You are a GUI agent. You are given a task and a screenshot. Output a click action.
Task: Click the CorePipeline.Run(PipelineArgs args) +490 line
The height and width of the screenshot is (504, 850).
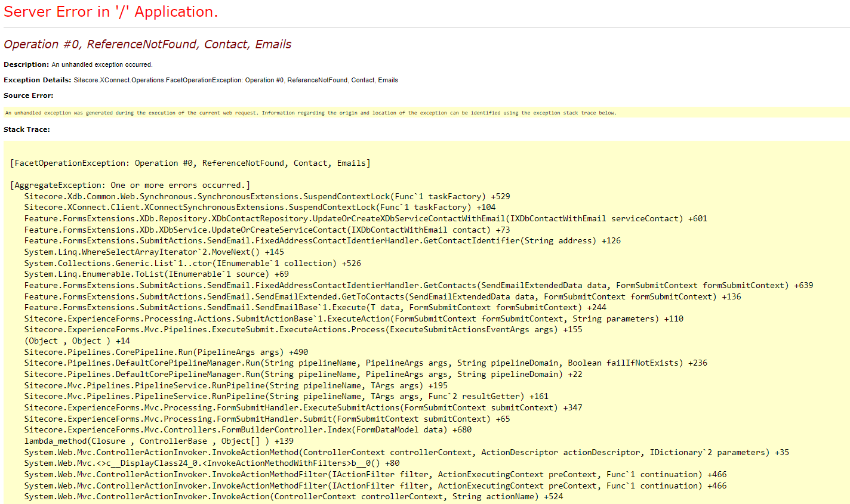(167, 352)
